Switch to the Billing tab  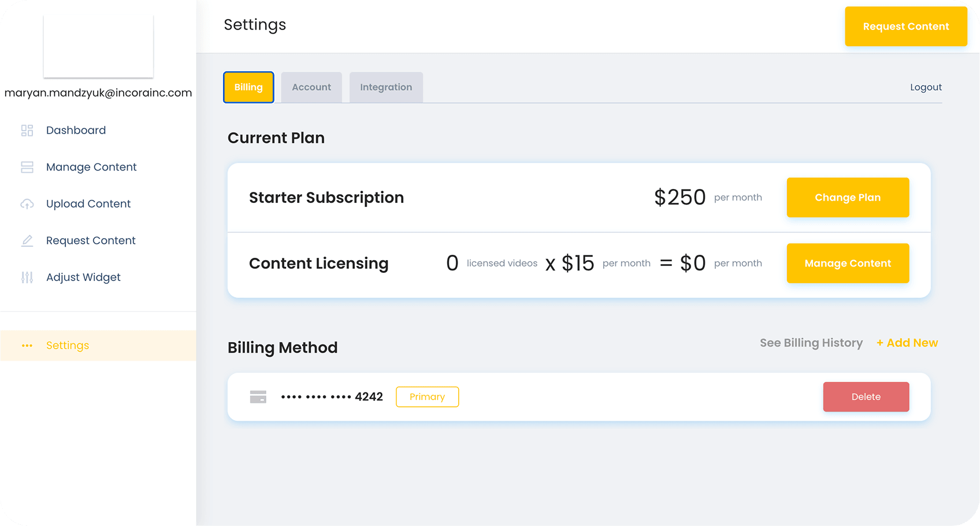[x=248, y=87]
